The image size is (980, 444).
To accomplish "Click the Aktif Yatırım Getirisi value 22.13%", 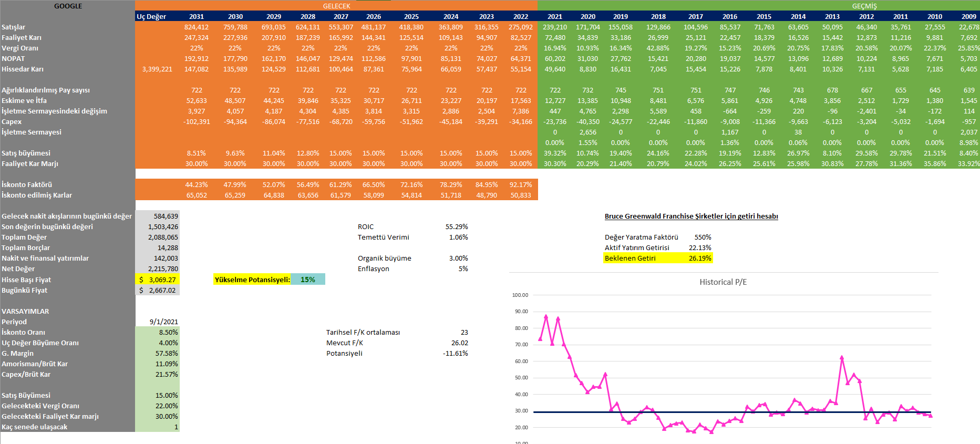I will tap(700, 247).
